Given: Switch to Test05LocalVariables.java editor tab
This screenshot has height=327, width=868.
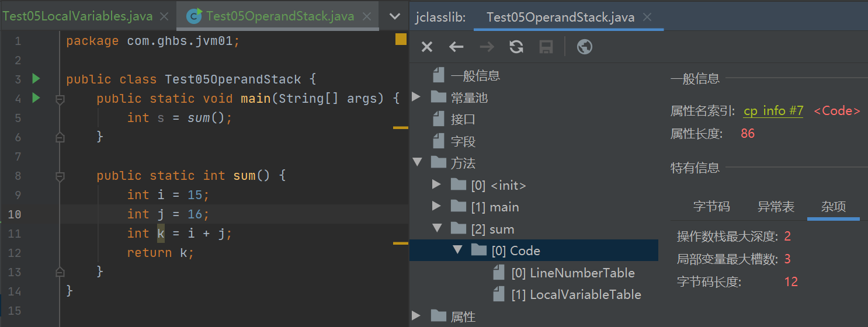Looking at the screenshot, I should [78, 16].
